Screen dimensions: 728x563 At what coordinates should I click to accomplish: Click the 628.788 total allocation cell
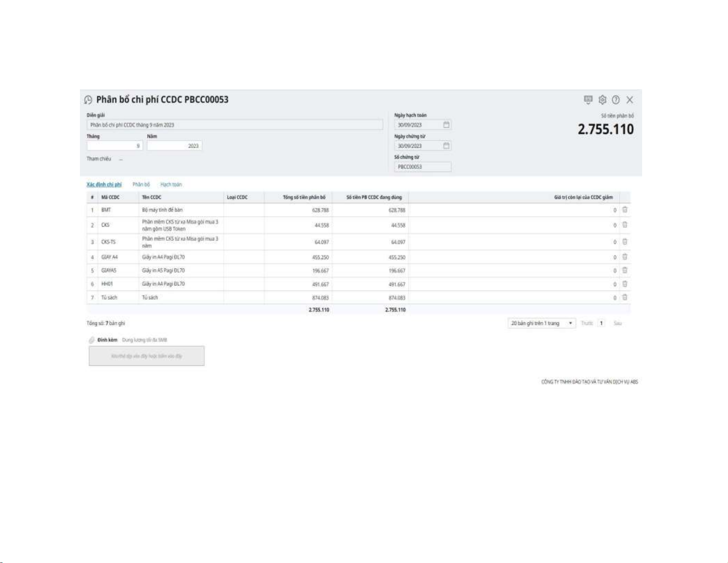coord(298,210)
